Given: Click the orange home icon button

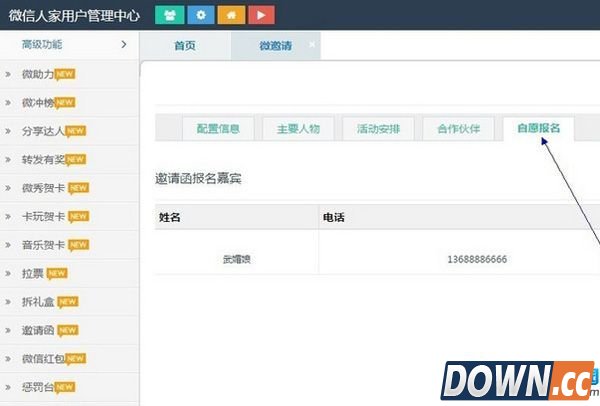Looking at the screenshot, I should 231,15.
